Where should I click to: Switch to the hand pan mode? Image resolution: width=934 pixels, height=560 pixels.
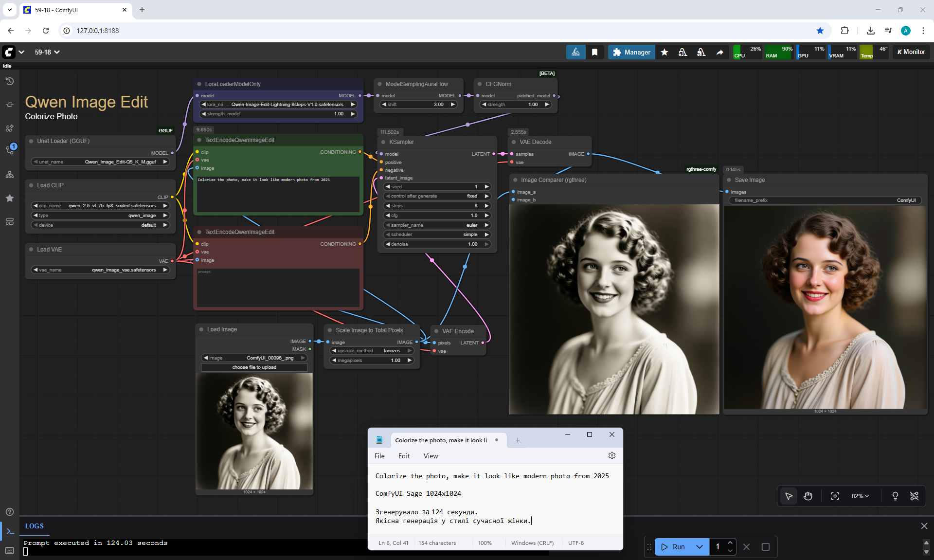[808, 496]
